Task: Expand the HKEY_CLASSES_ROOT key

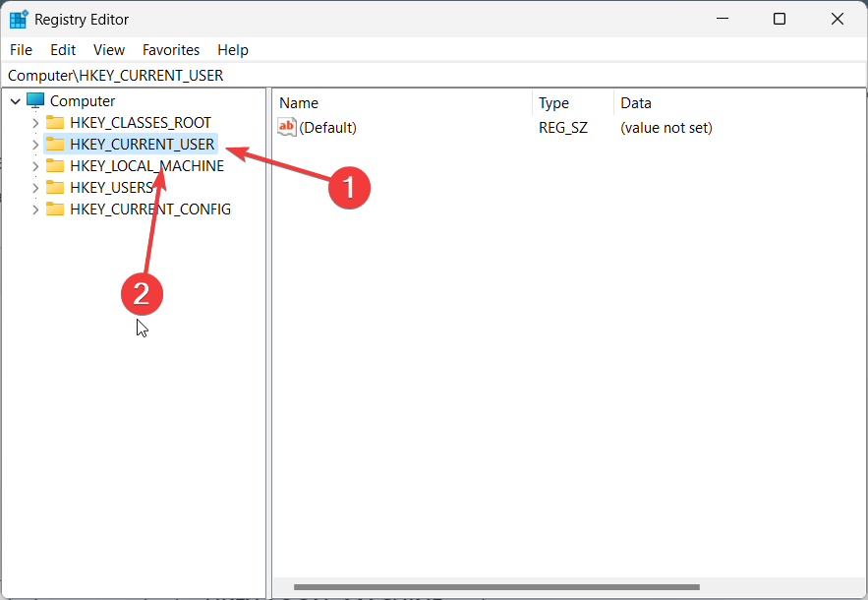Action: click(x=35, y=122)
